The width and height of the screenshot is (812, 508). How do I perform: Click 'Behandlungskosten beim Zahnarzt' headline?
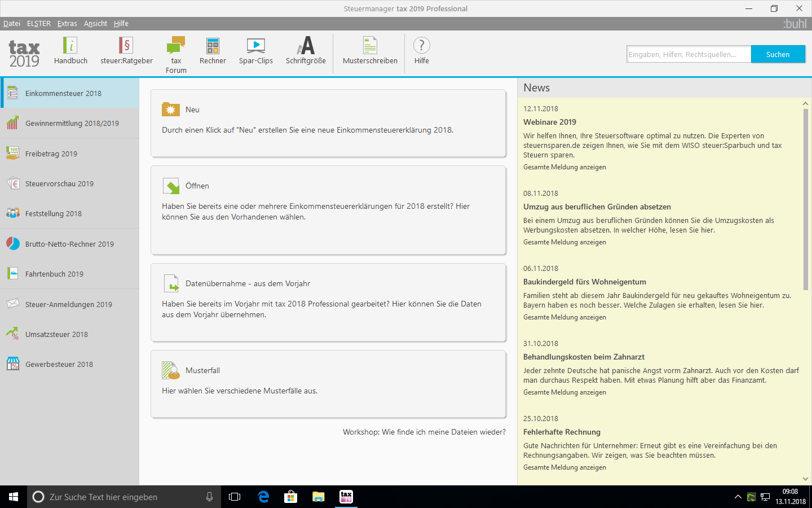[584, 357]
